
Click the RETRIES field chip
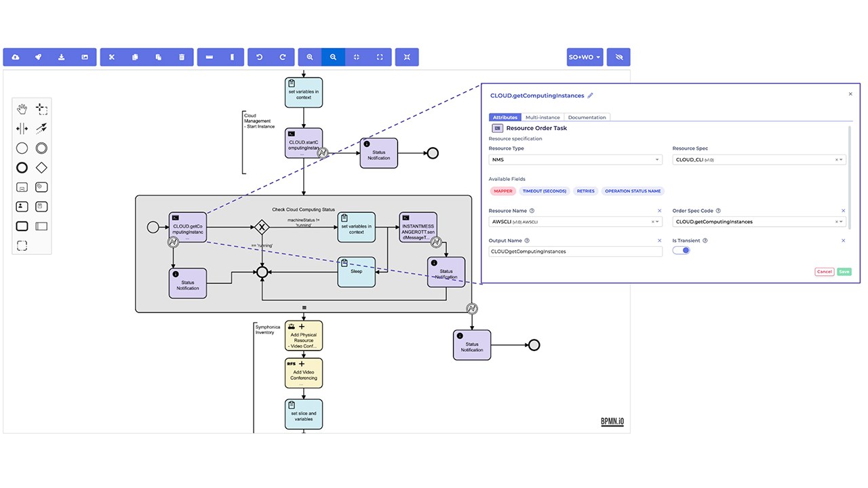tap(585, 191)
